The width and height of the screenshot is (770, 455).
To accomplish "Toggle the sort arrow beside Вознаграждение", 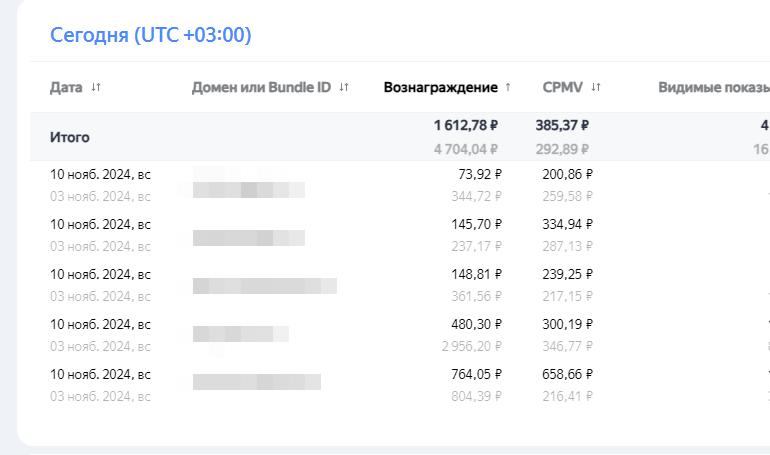I will coord(508,87).
